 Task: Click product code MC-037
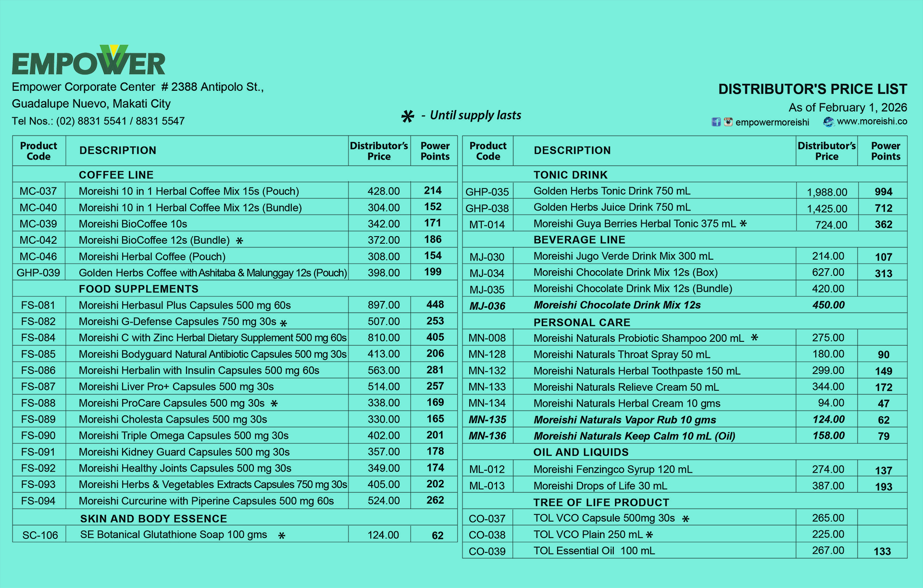(38, 191)
